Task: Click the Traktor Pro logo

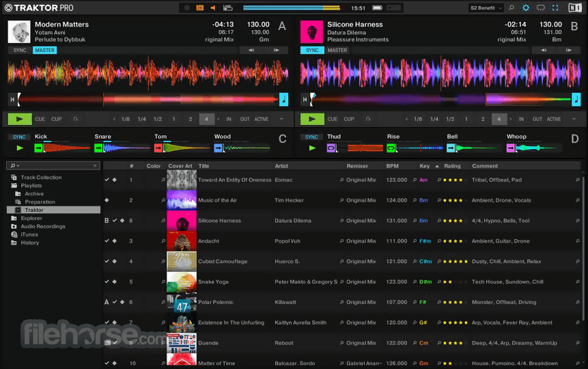Action: 39,8
